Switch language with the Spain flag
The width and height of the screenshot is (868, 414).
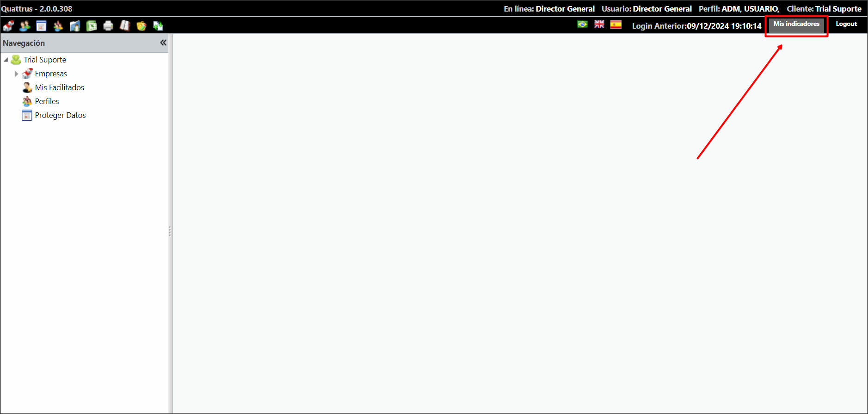pyautogui.click(x=616, y=25)
